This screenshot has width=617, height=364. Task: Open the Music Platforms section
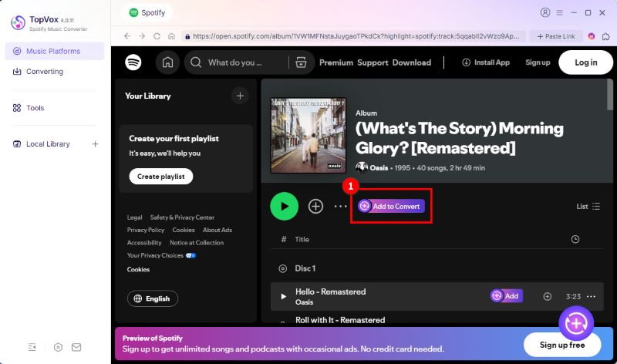pos(54,51)
